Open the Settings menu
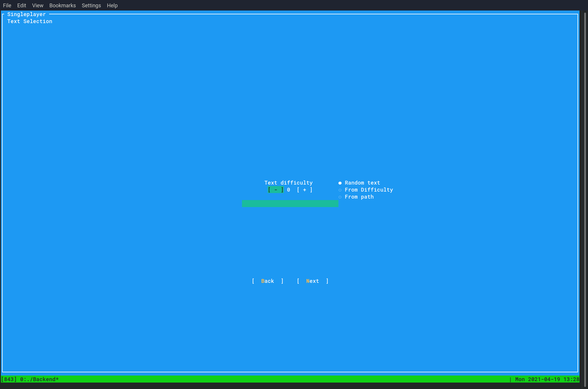 tap(91, 6)
